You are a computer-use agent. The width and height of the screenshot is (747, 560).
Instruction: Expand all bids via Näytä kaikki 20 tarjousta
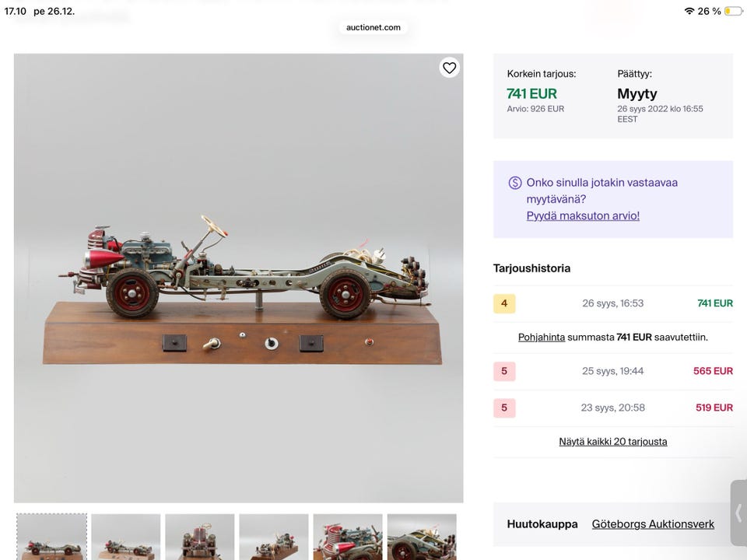612,442
